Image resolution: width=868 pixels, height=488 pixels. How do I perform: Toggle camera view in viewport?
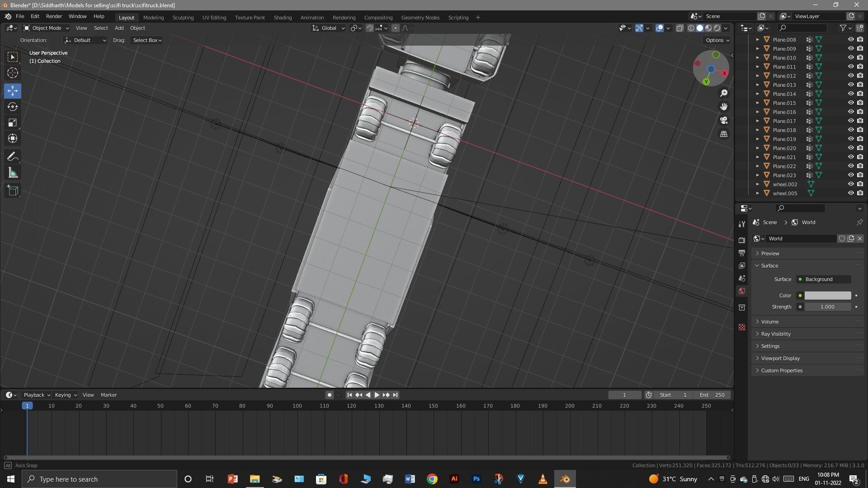724,121
